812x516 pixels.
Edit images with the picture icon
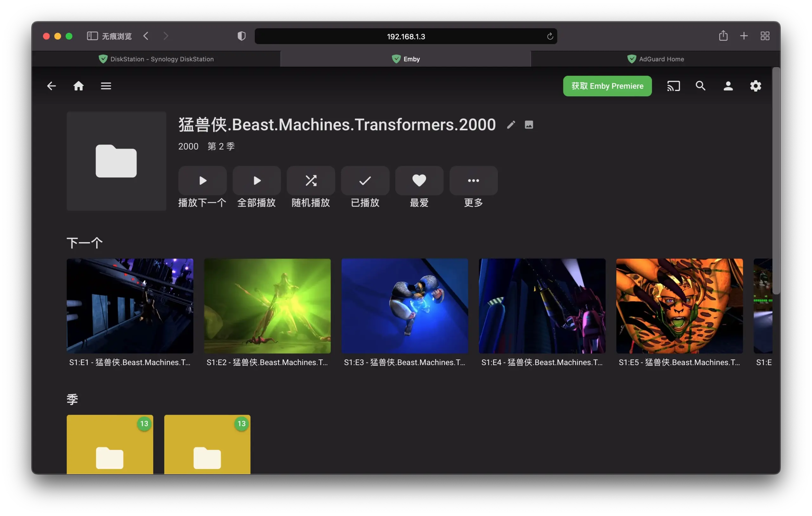point(529,125)
